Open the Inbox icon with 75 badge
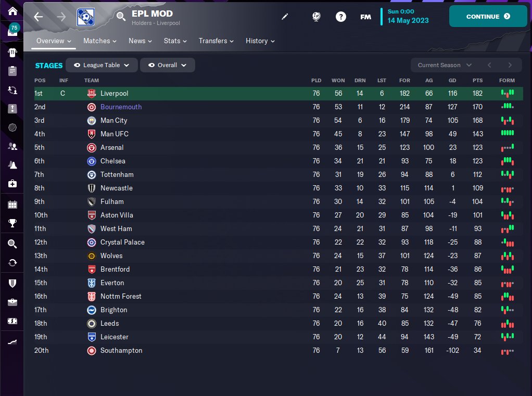The width and height of the screenshot is (532, 396). [x=12, y=31]
